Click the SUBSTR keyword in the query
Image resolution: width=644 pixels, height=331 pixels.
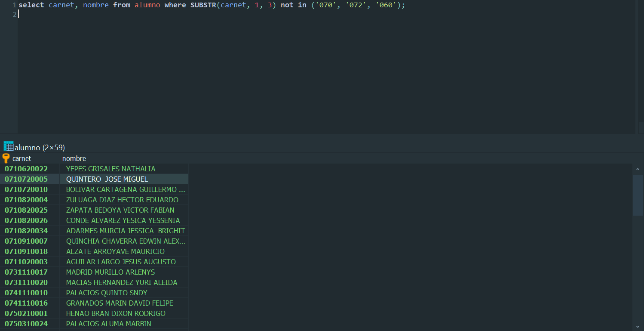click(203, 5)
